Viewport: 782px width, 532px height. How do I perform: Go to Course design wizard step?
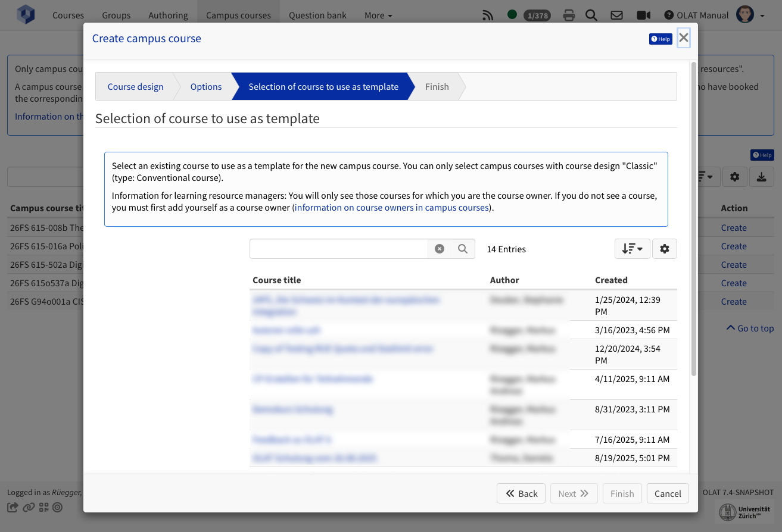135,87
